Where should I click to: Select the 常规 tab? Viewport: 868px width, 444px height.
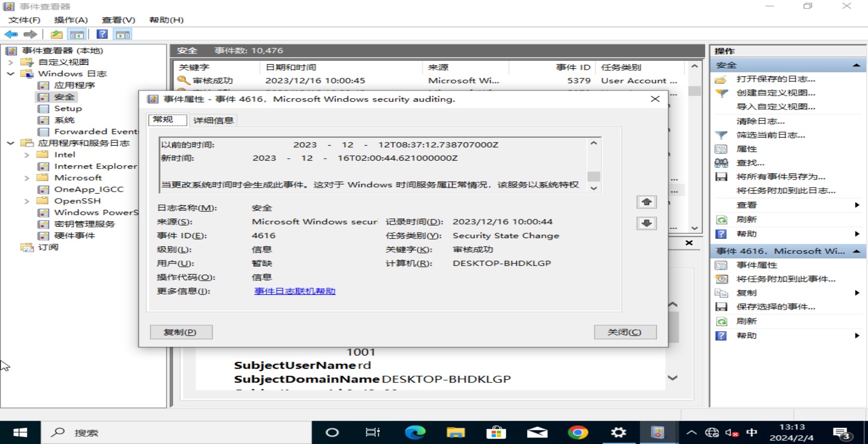(x=168, y=120)
